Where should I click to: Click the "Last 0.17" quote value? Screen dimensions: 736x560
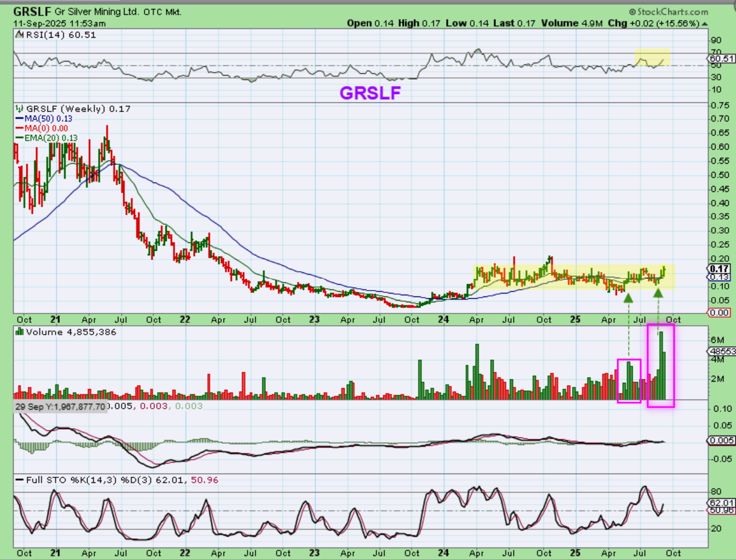[x=515, y=23]
